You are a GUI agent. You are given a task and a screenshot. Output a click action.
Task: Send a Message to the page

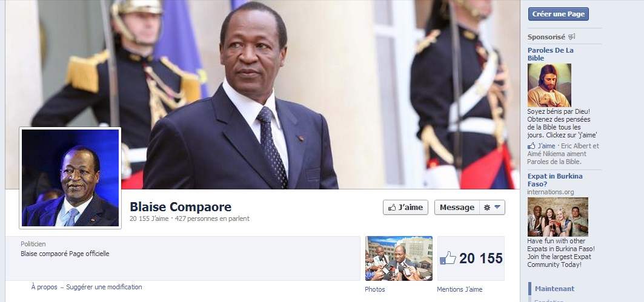(x=457, y=207)
